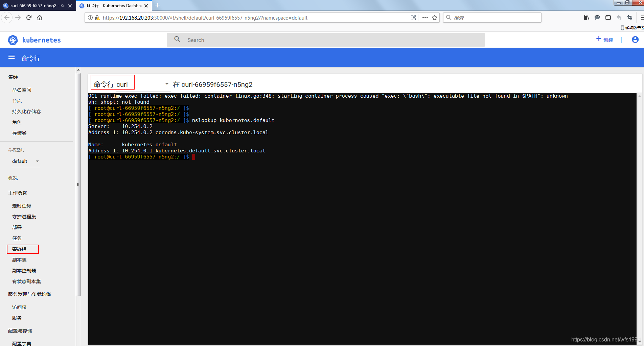This screenshot has width=644, height=346.
Task: Click the plus 创建 create button
Action: (x=605, y=40)
